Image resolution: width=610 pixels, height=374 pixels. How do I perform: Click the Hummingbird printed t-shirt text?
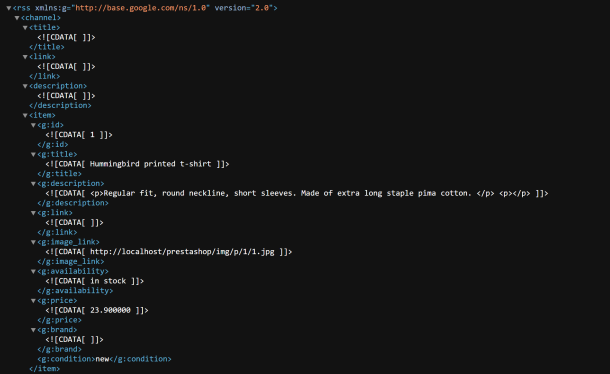click(151, 164)
